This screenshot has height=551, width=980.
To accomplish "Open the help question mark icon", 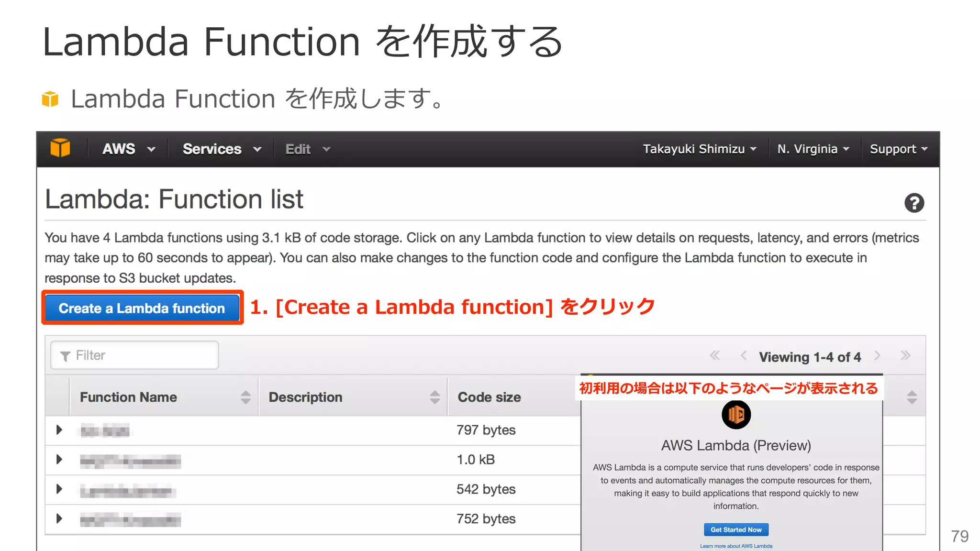I will 914,203.
